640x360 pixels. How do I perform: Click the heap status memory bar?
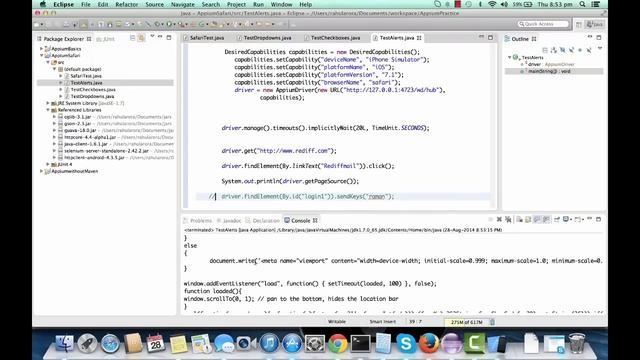pyautogui.click(x=466, y=322)
